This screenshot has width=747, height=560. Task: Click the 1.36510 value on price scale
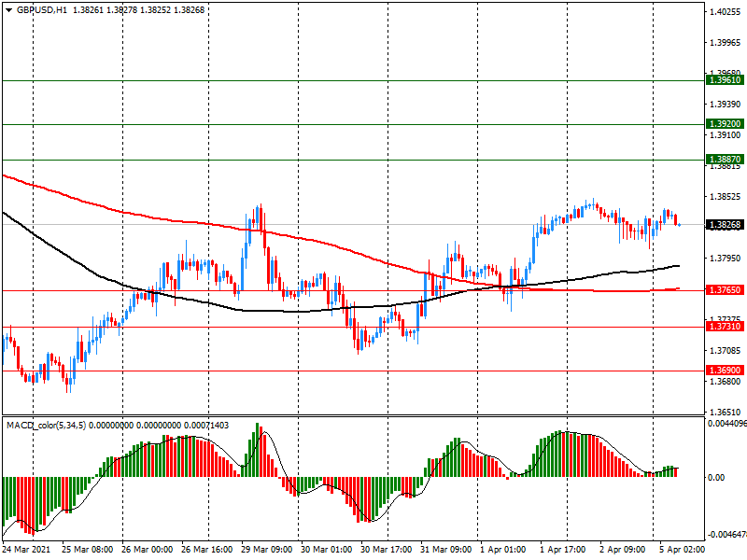point(724,412)
